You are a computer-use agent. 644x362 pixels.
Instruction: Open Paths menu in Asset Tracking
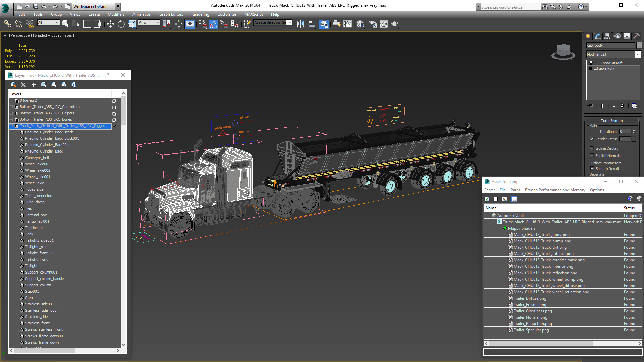(x=515, y=190)
